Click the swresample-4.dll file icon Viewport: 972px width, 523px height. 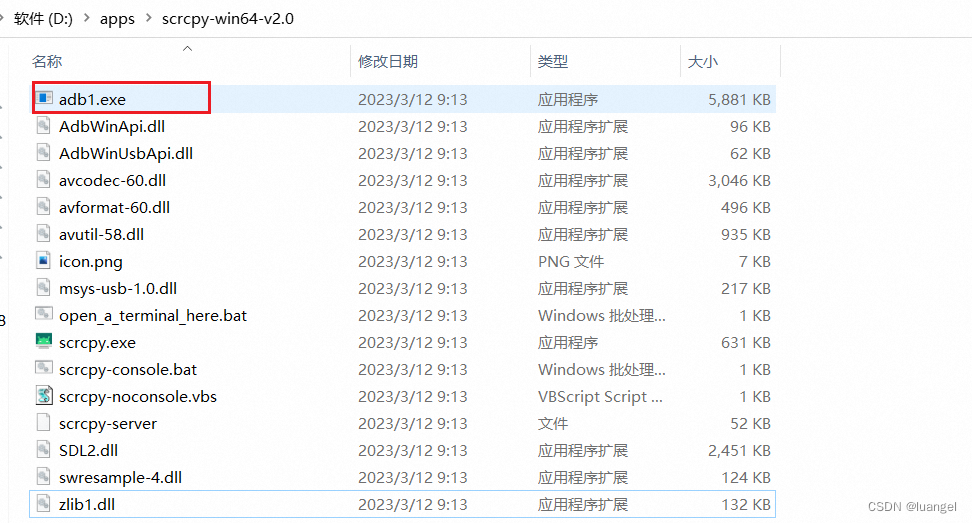[x=43, y=477]
